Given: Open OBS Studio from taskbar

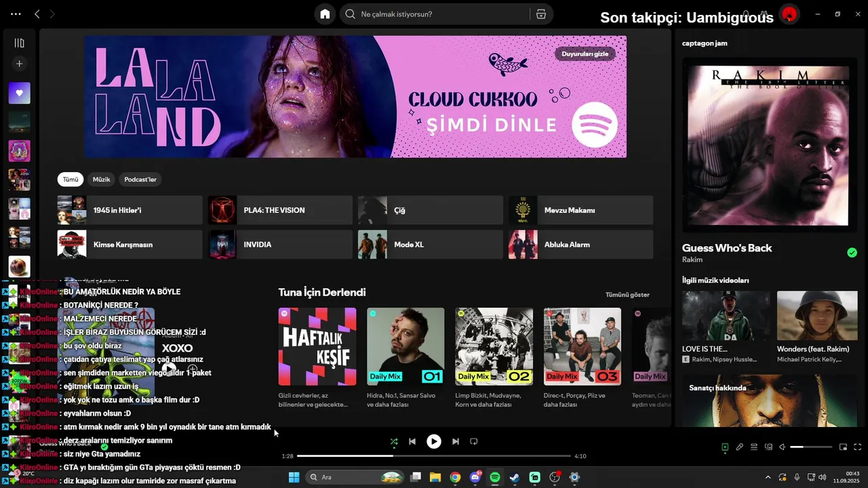Looking at the screenshot, I should (x=555, y=477).
